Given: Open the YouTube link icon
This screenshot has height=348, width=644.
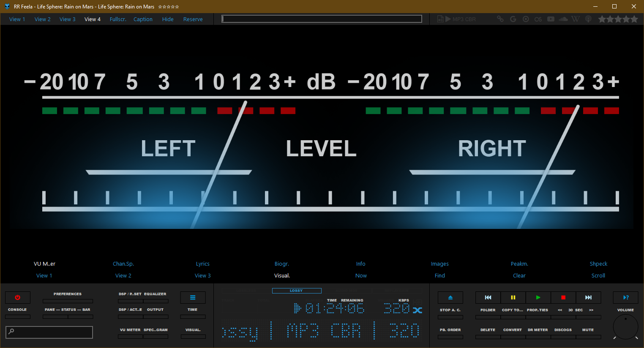Looking at the screenshot, I should click(551, 19).
